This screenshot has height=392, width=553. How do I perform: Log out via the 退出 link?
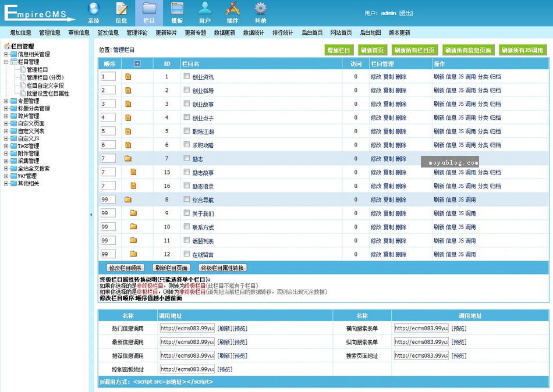(x=406, y=13)
